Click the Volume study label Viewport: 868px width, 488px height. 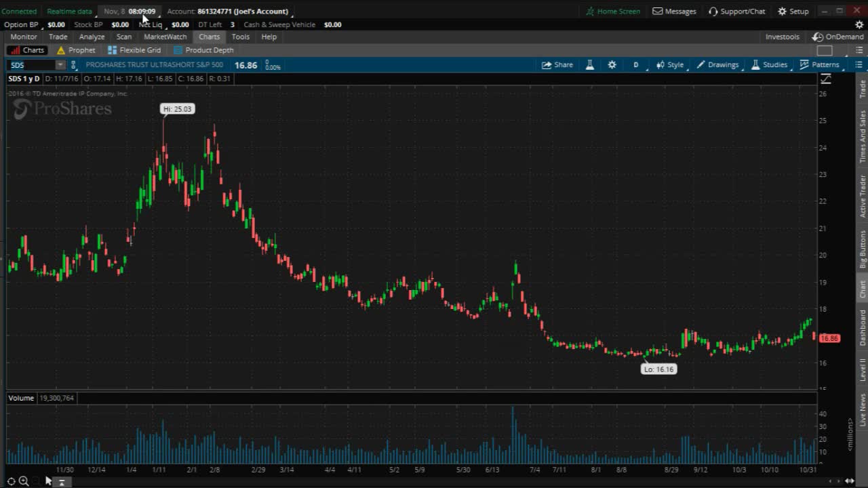tap(21, 398)
